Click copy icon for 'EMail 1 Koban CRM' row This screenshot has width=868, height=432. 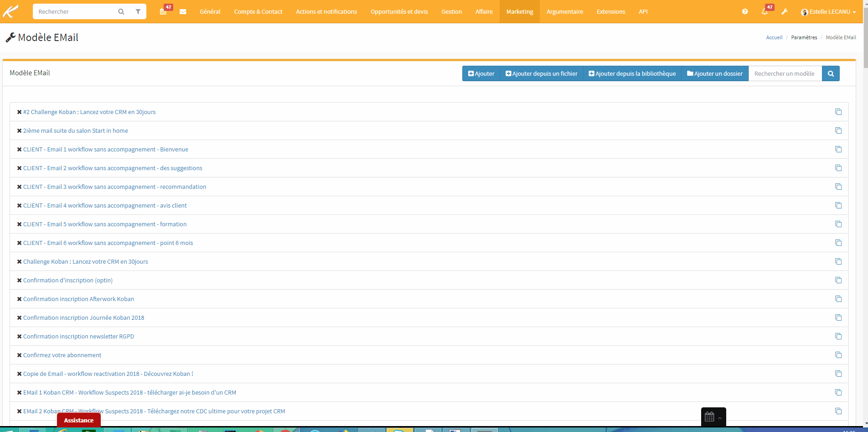pos(838,392)
